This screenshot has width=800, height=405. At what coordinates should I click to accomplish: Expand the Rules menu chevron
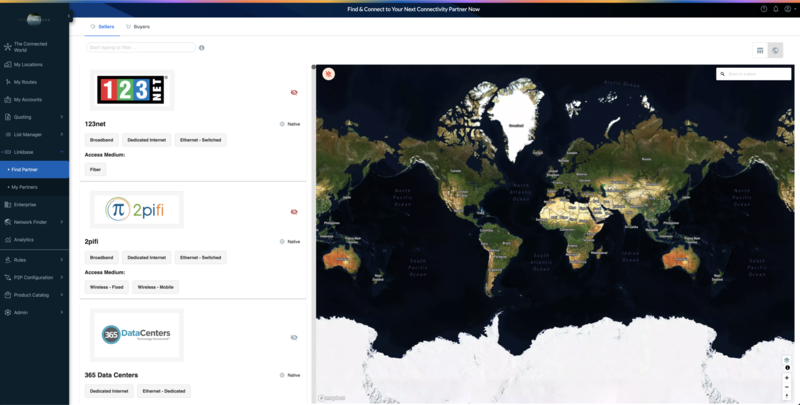click(x=62, y=260)
